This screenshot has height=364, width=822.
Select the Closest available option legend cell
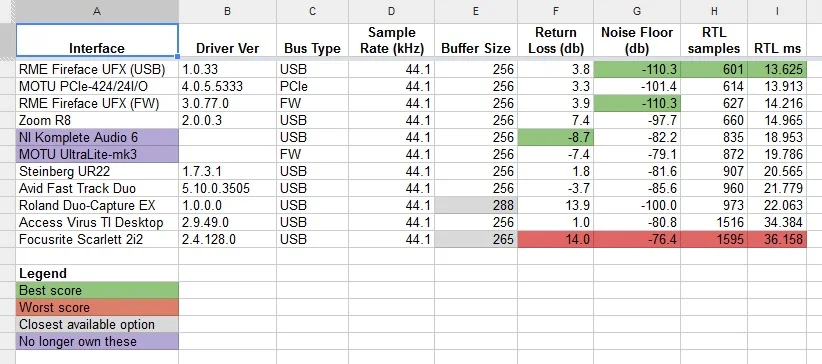pos(97,324)
